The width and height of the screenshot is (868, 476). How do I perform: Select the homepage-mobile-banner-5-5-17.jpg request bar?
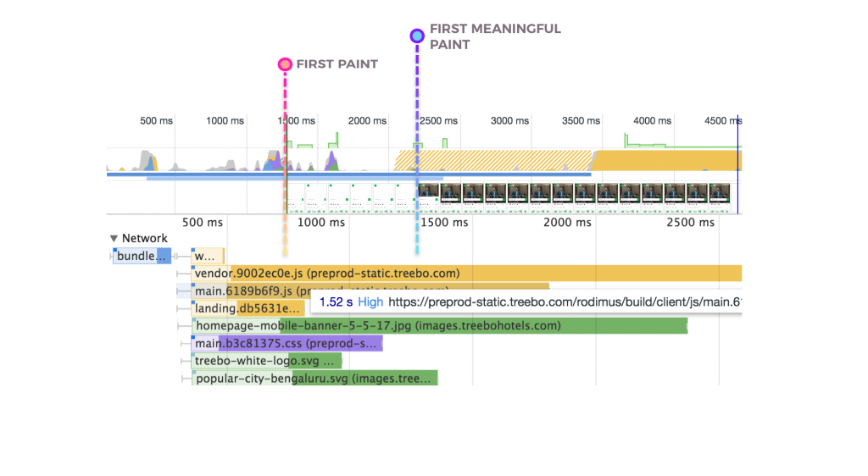click(441, 325)
